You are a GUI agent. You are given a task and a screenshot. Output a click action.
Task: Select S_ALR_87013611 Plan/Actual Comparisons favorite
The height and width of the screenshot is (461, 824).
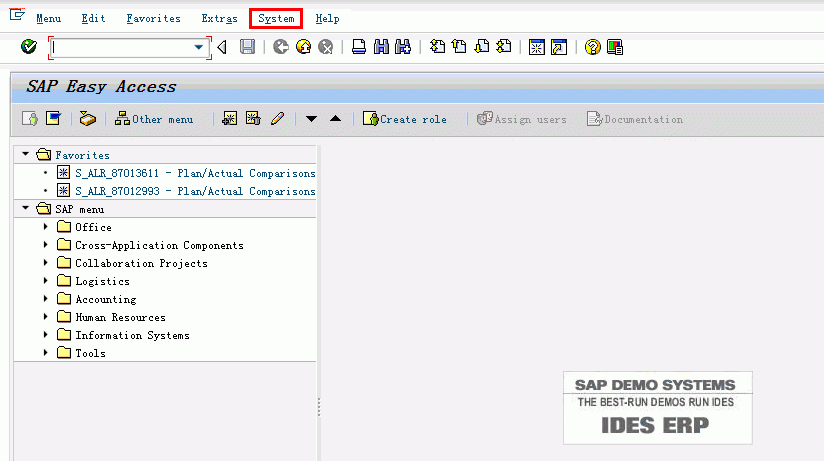pyautogui.click(x=195, y=173)
